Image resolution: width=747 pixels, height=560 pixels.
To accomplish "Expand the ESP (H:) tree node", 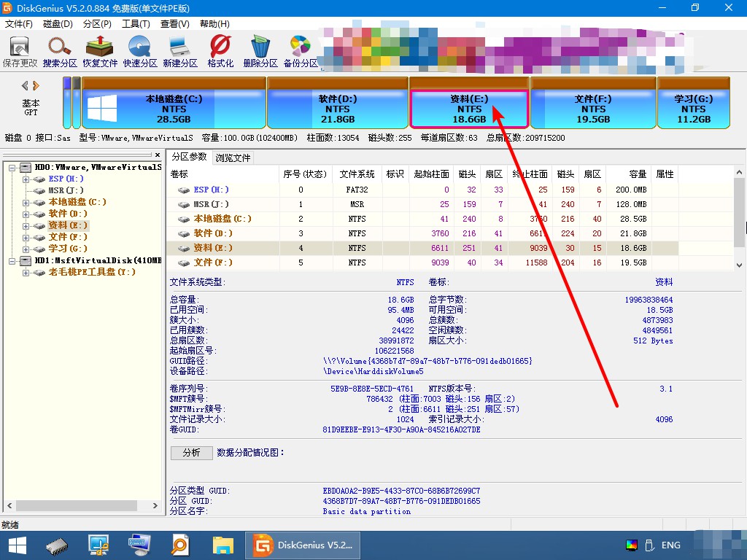I will tap(26, 179).
